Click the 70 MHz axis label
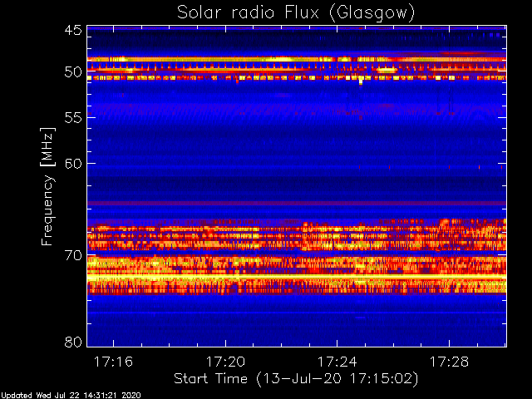532x399 pixels. pos(73,255)
